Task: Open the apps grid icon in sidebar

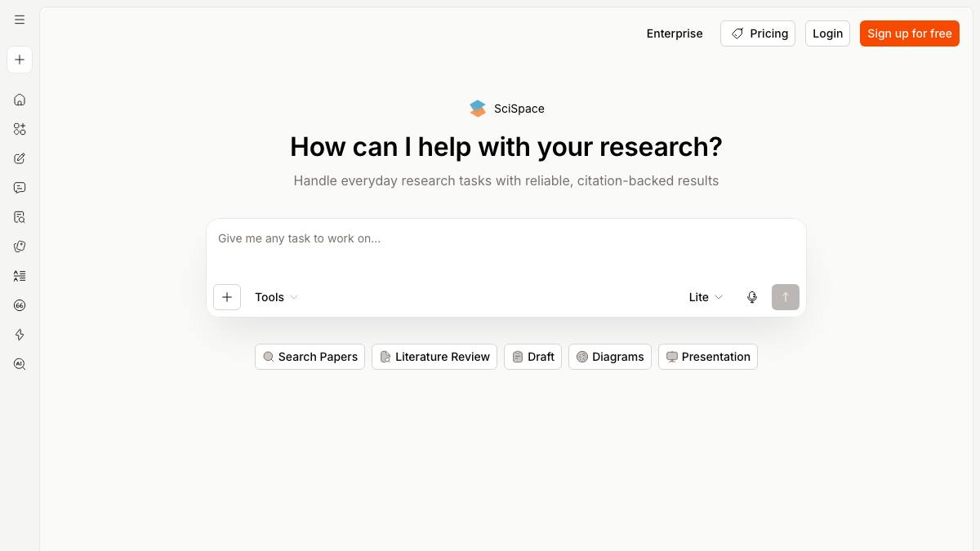Action: (x=20, y=129)
